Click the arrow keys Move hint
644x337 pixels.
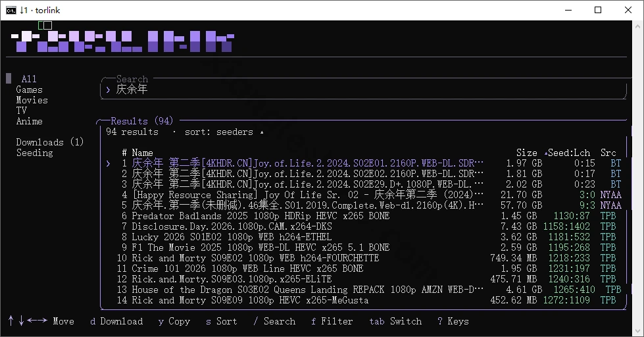click(41, 321)
